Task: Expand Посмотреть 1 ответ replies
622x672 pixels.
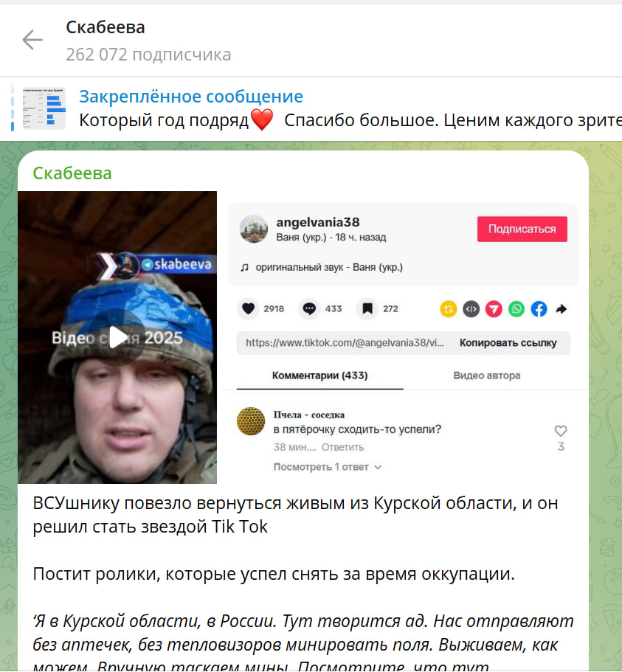Action: tap(327, 467)
